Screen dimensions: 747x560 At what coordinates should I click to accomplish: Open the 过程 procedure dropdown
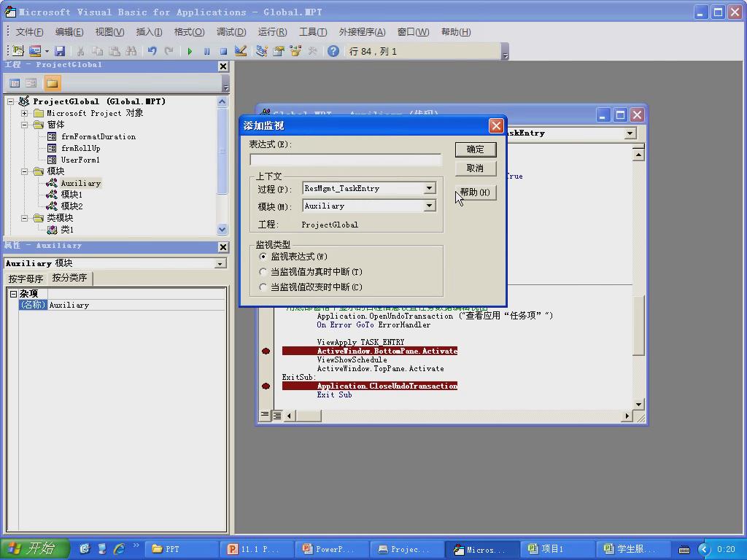pyautogui.click(x=429, y=188)
